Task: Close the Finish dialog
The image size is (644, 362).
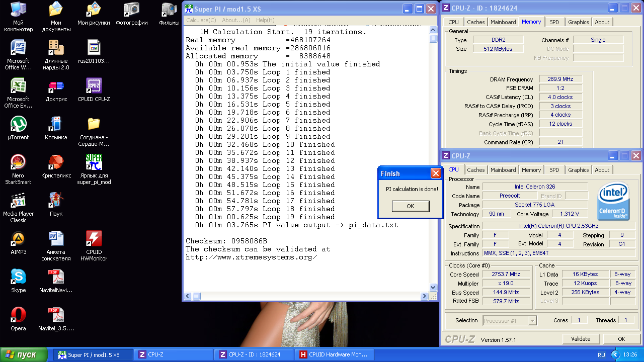Action: click(x=436, y=173)
